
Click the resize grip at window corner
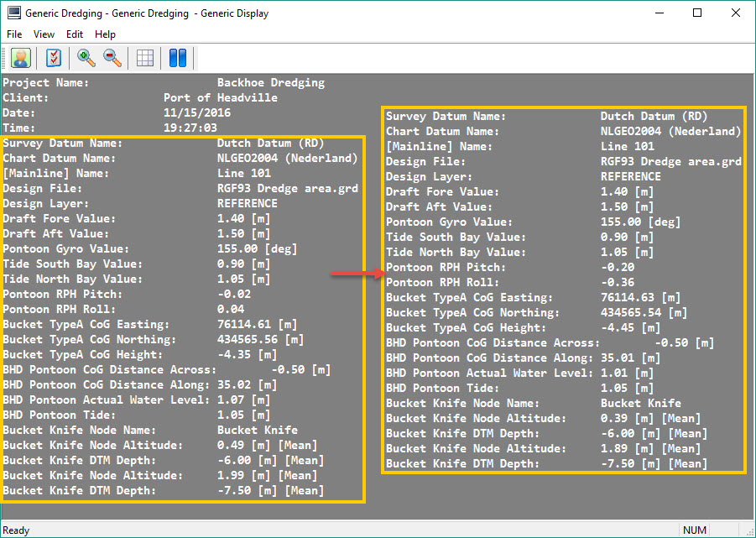(x=749, y=532)
